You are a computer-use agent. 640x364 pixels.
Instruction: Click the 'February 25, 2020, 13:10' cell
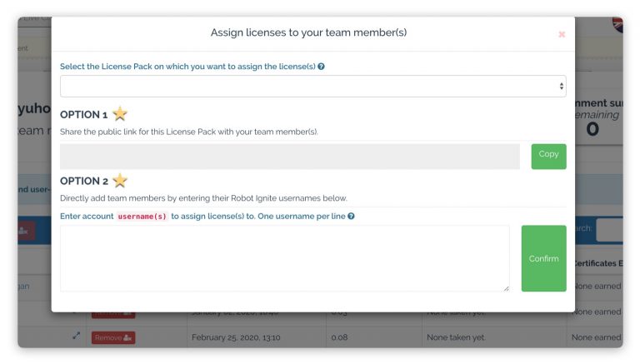pyautogui.click(x=236, y=337)
